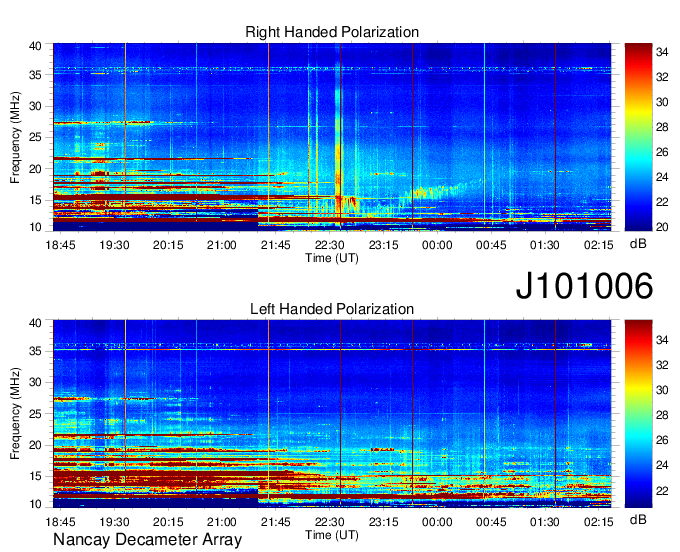Screen dimensions: 680x552
Task: Click 20:15 time tick on Right Handed plot
Action: [x=168, y=245]
